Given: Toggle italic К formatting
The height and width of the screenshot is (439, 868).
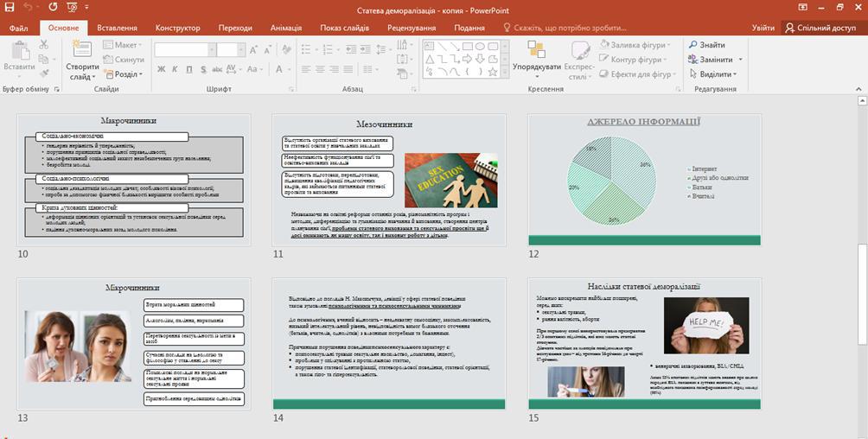Looking at the screenshot, I should click(x=175, y=69).
